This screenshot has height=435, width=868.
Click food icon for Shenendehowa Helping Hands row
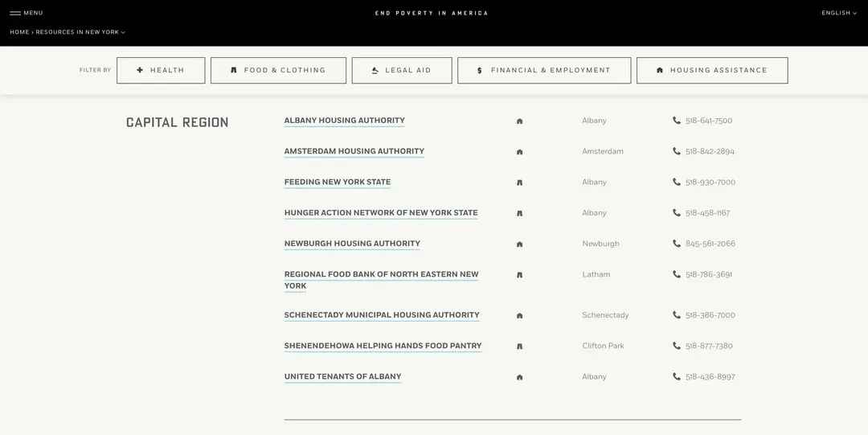(519, 347)
